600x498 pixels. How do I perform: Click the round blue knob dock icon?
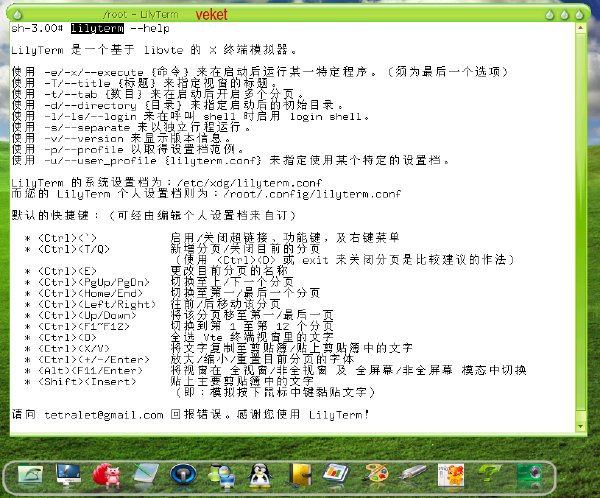click(183, 475)
